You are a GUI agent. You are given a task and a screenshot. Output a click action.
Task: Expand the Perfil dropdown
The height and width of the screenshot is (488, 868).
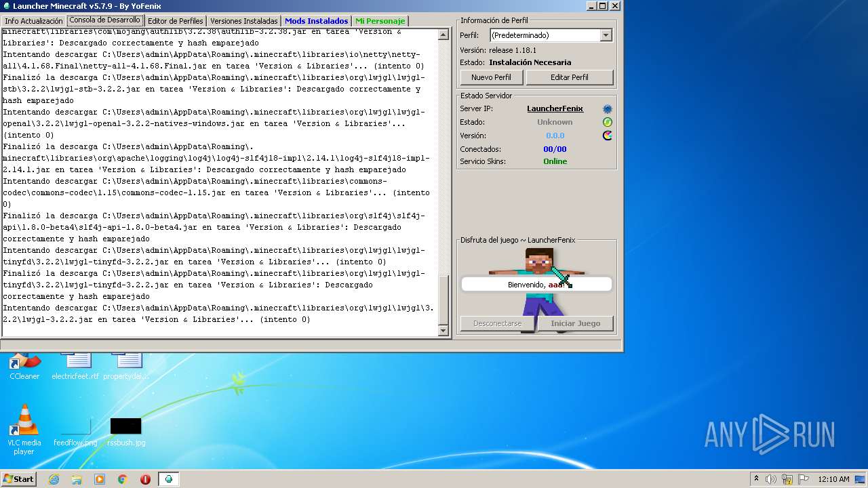[606, 35]
